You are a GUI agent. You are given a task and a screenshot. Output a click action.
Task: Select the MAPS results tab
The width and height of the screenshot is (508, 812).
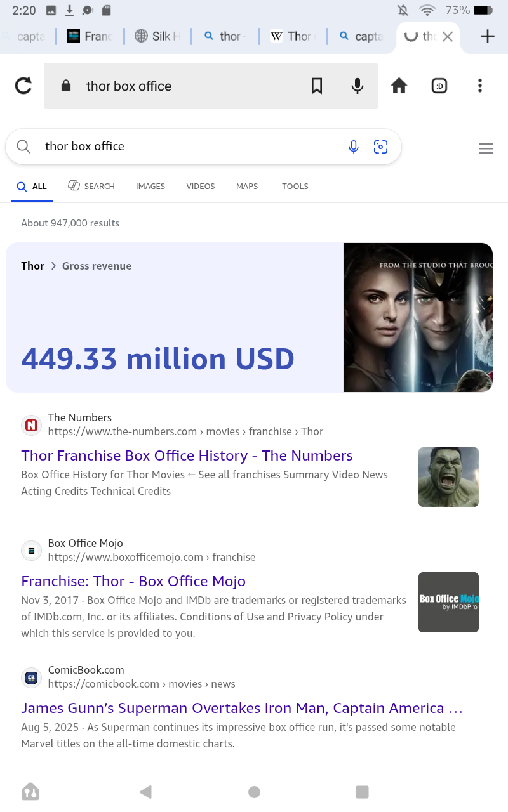point(247,187)
